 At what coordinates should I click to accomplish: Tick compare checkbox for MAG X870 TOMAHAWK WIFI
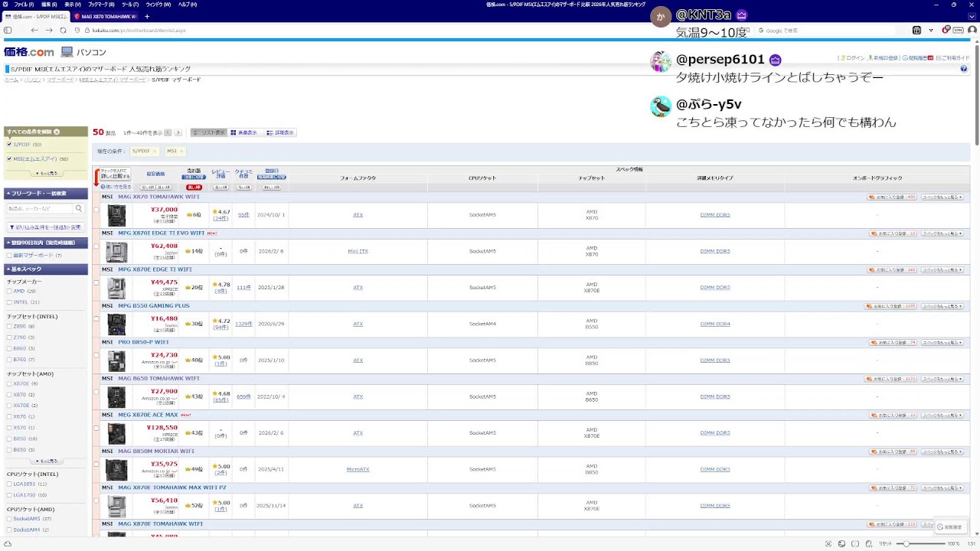coord(96,210)
